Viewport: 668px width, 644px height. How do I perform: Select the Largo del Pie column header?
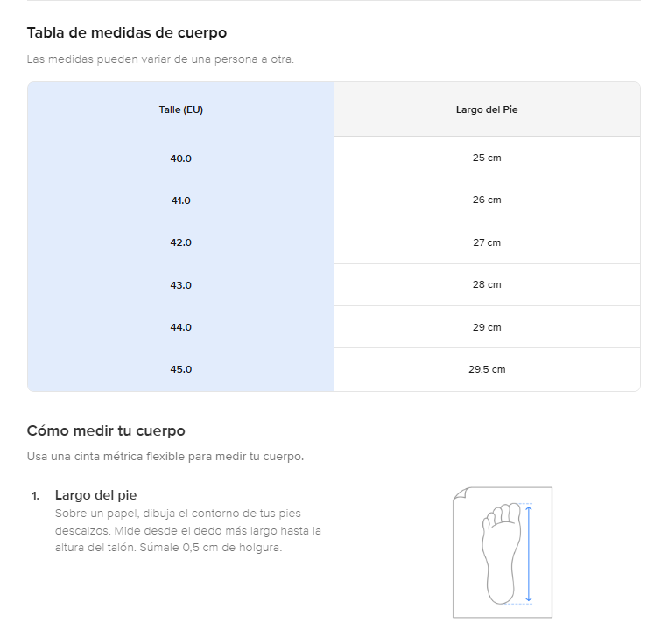click(487, 109)
